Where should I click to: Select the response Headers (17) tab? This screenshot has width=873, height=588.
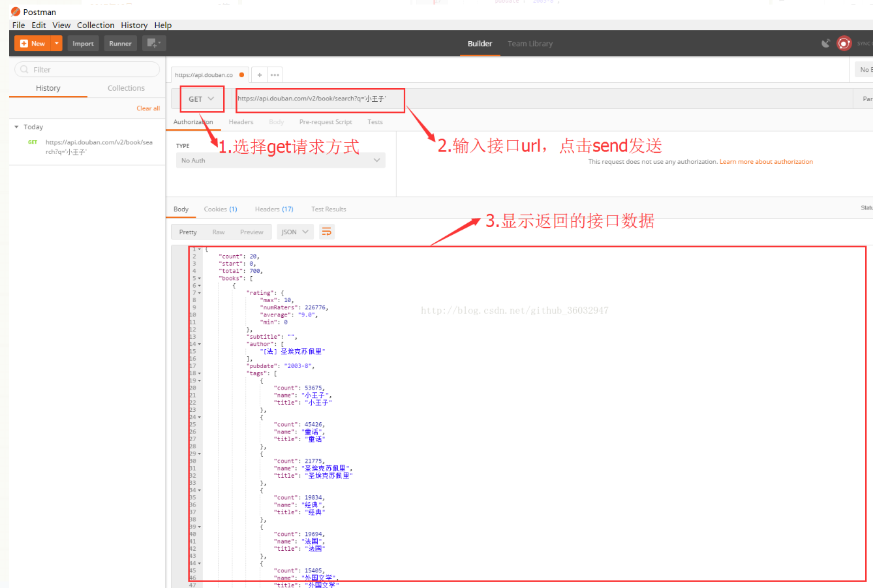point(274,209)
